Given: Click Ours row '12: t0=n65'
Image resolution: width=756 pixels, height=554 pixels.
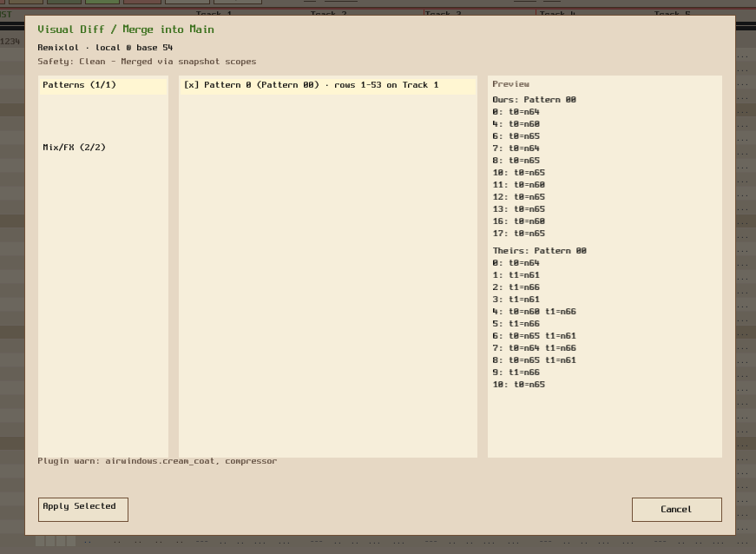Looking at the screenshot, I should (519, 197).
